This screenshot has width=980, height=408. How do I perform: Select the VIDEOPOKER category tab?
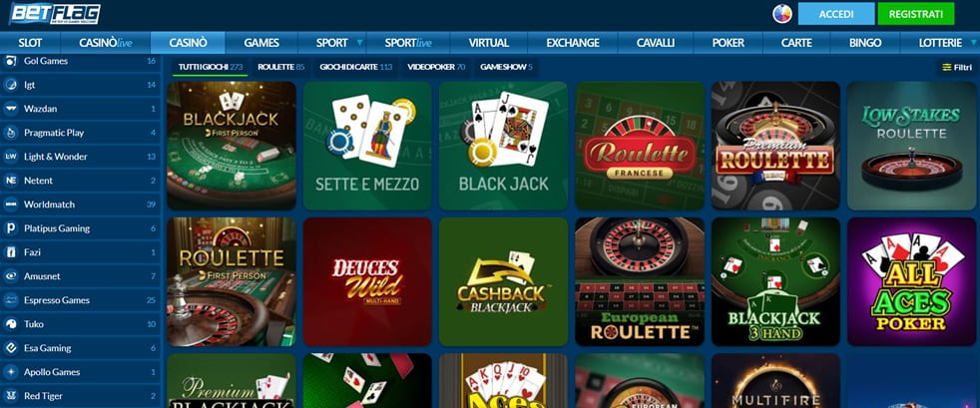pyautogui.click(x=436, y=67)
